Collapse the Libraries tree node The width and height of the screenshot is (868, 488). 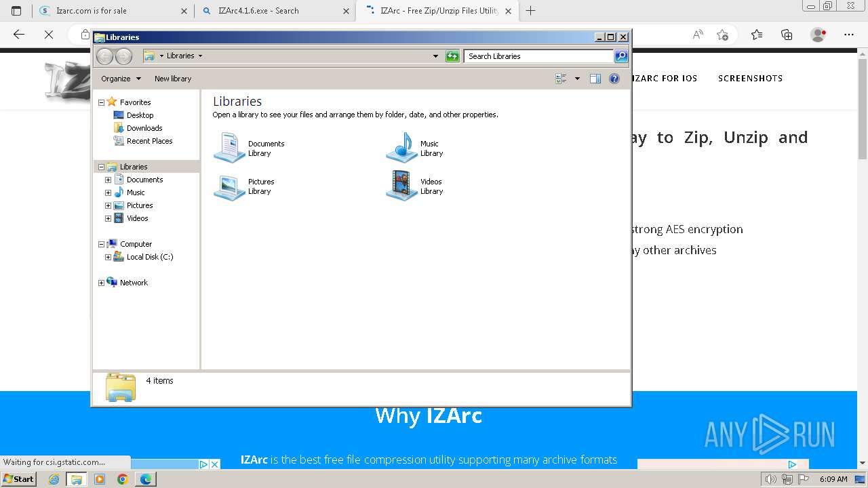pos(102,167)
